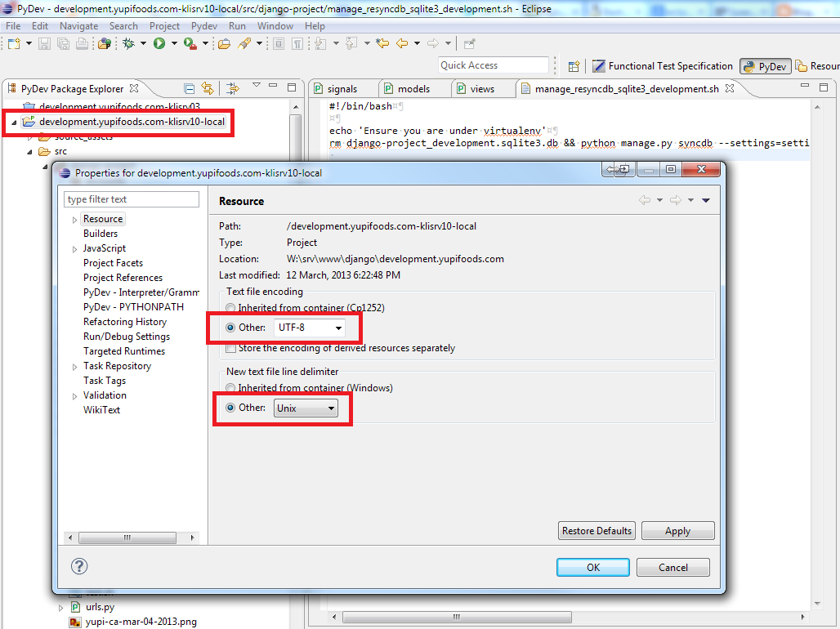
Task: Click the properties tree horizontal scrollbar
Action: pyautogui.click(x=127, y=538)
